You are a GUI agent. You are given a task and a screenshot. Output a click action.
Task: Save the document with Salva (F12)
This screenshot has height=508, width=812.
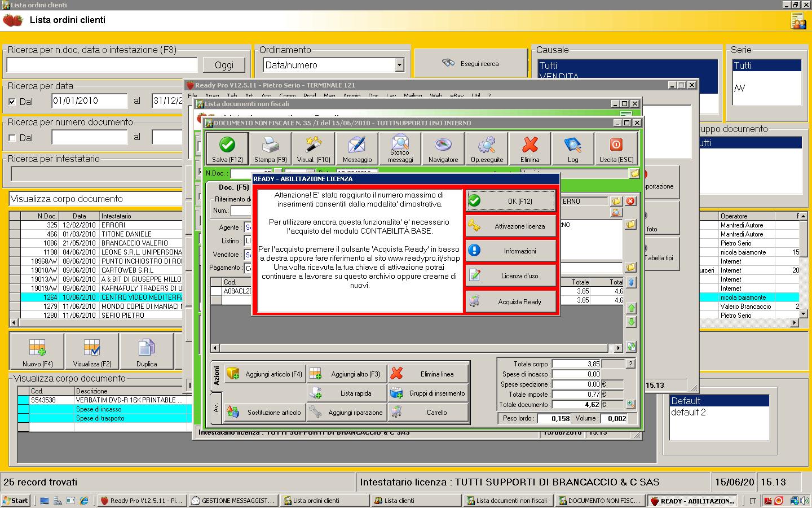pos(227,149)
